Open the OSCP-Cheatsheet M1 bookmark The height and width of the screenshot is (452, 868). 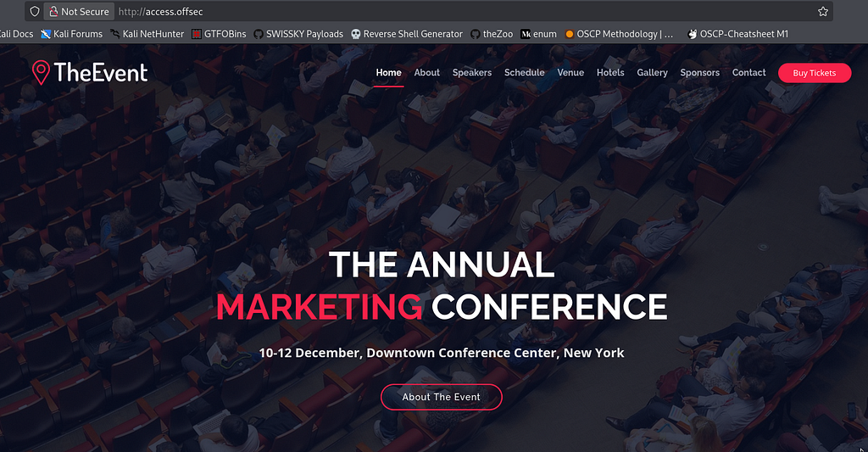[x=738, y=34]
